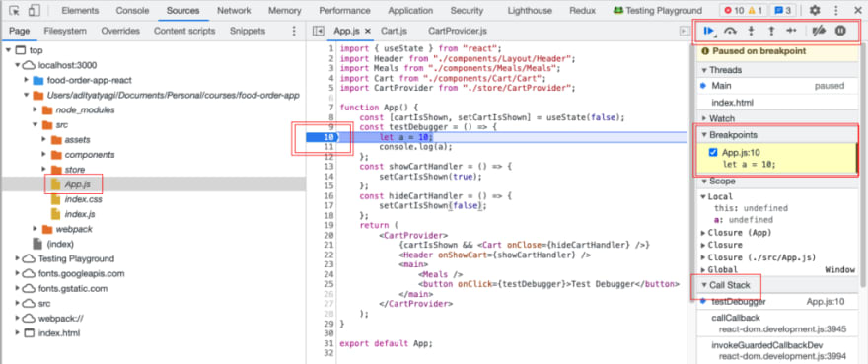This screenshot has width=868, height=364.
Task: Step into next function call
Action: [x=751, y=31]
